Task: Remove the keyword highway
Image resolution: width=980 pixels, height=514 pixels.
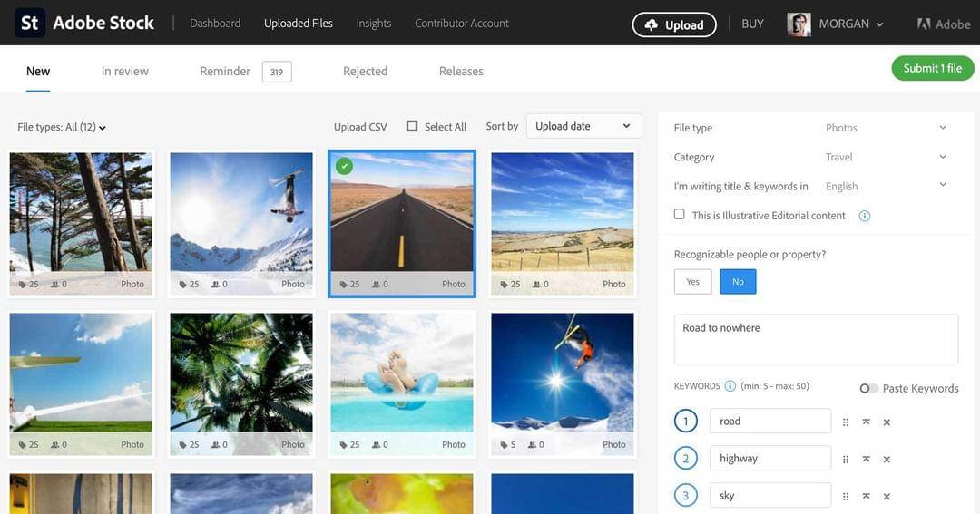Action: [x=887, y=459]
